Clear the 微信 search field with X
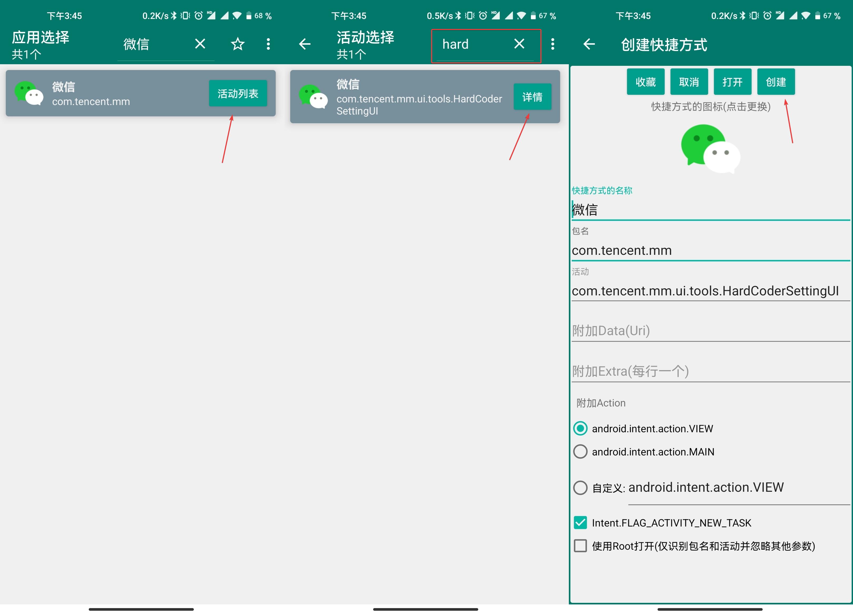Screen dimensions: 853x616 [200, 44]
